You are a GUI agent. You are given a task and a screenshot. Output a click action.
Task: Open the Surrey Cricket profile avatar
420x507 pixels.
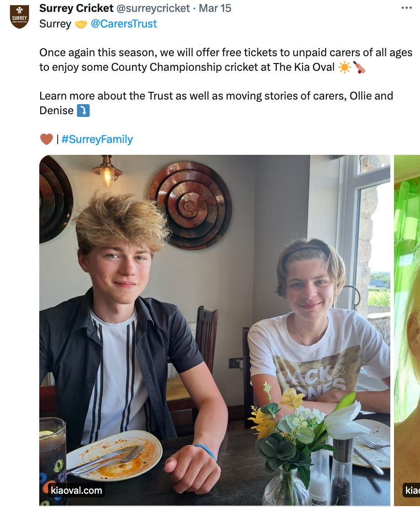19,17
